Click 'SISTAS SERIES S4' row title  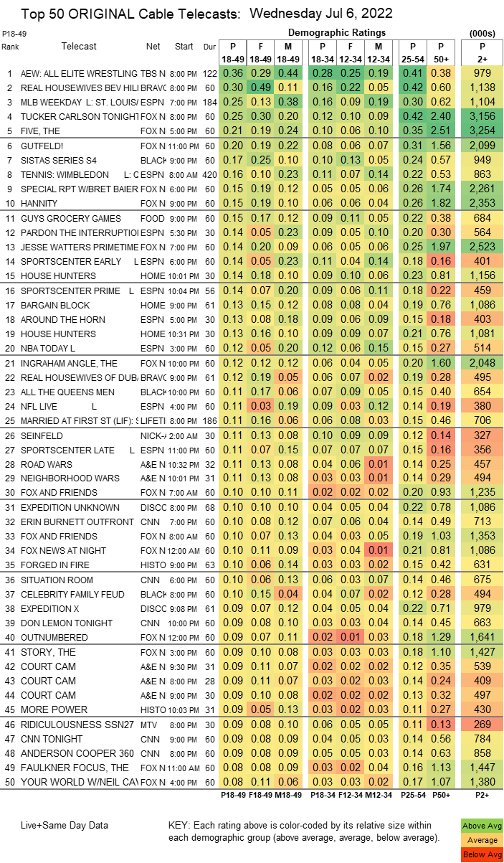[x=60, y=160]
